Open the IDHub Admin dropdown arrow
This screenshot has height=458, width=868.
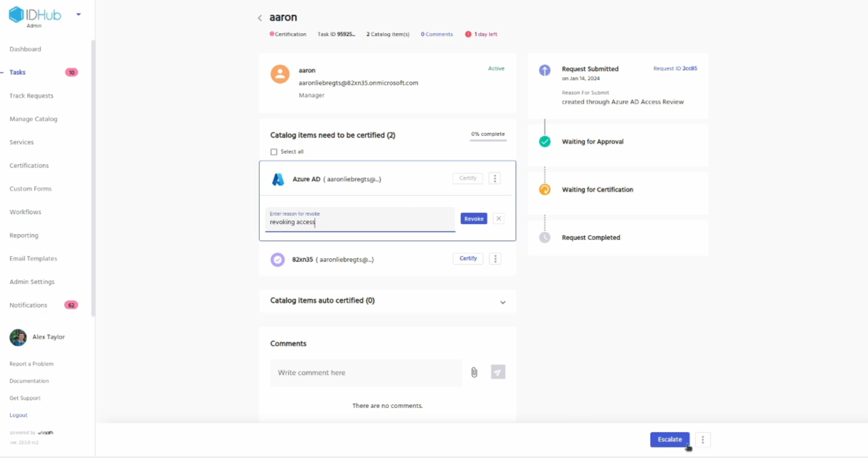pyautogui.click(x=78, y=15)
